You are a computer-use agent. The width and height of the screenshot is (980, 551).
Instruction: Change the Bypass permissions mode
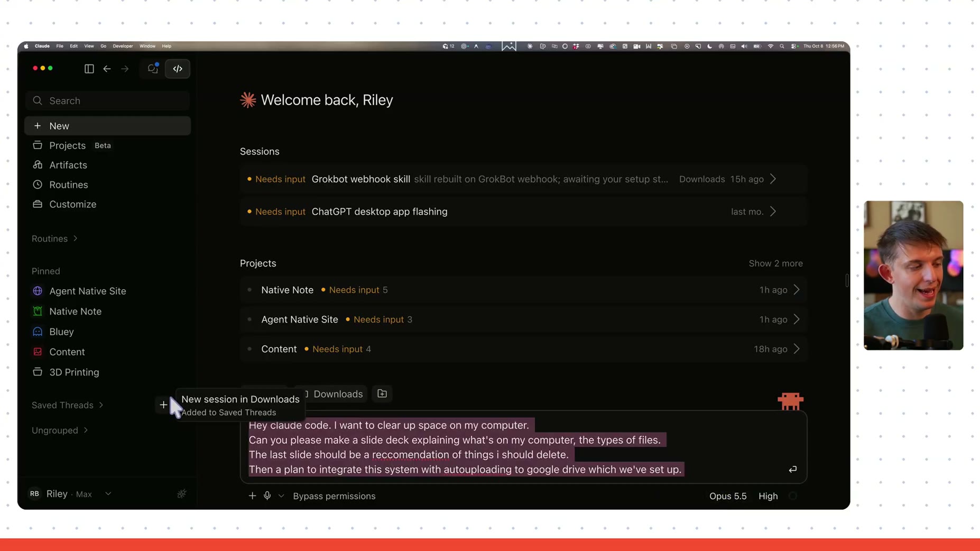click(x=334, y=496)
